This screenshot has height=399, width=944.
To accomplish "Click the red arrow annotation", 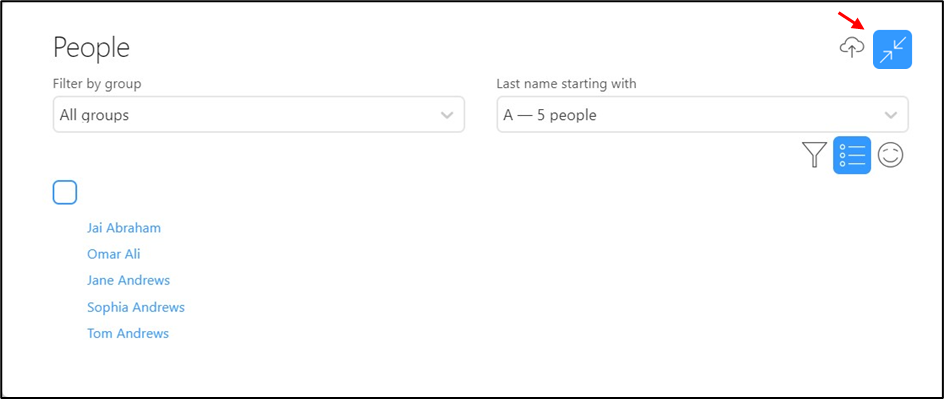I will (852, 20).
